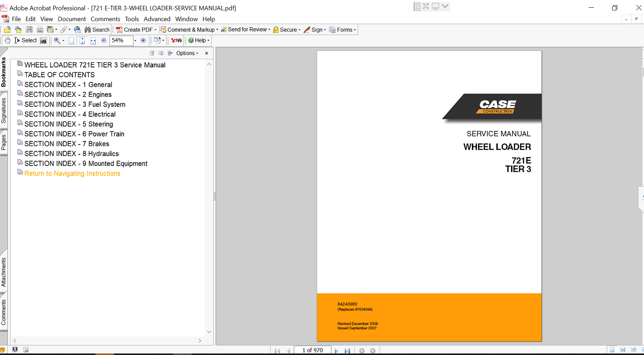Switch to the Pages side tab

click(x=4, y=142)
